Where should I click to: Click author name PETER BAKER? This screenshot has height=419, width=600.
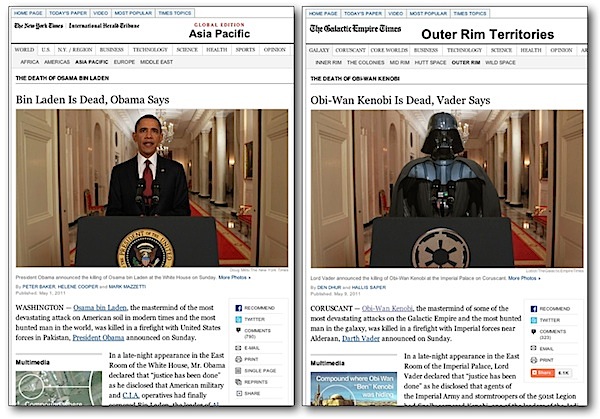click(x=39, y=287)
